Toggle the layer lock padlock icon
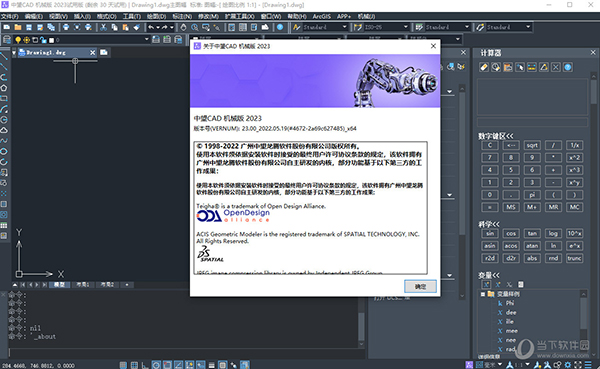600x369 pixels. 43,40
